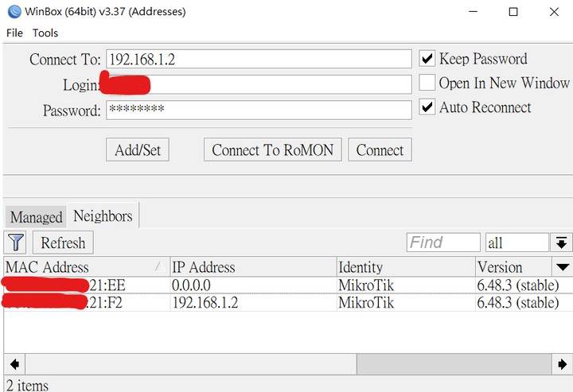Sort by Identity column header

[x=406, y=267]
